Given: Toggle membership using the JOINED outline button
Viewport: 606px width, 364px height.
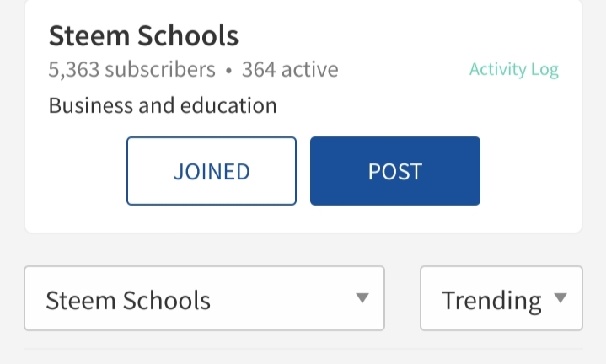Looking at the screenshot, I should point(212,171).
